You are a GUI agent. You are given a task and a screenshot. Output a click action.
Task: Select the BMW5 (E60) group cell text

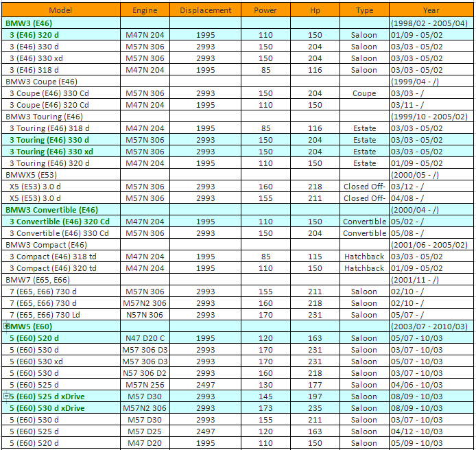click(29, 327)
